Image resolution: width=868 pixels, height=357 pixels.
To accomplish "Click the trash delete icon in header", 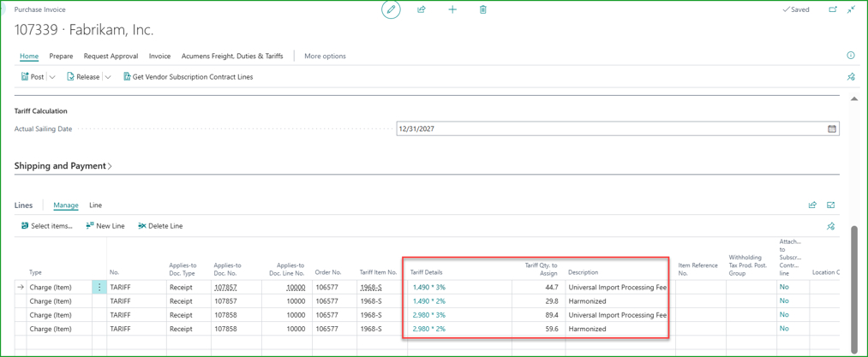I will click(483, 10).
